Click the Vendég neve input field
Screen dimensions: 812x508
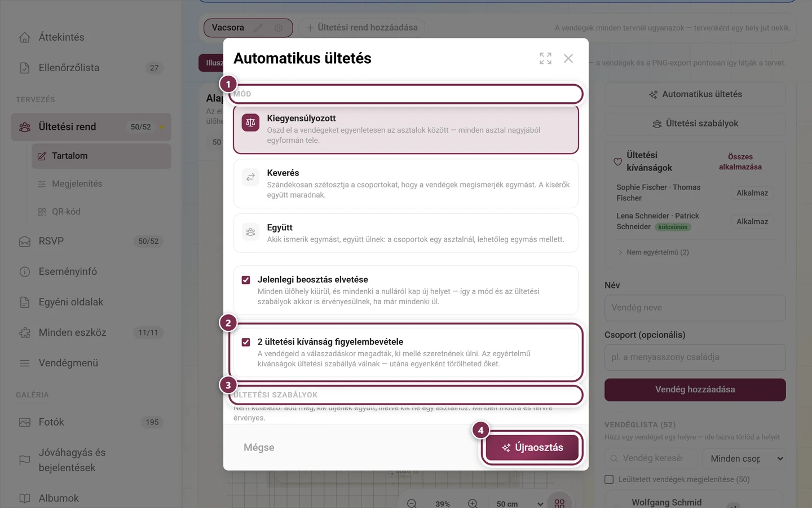695,308
